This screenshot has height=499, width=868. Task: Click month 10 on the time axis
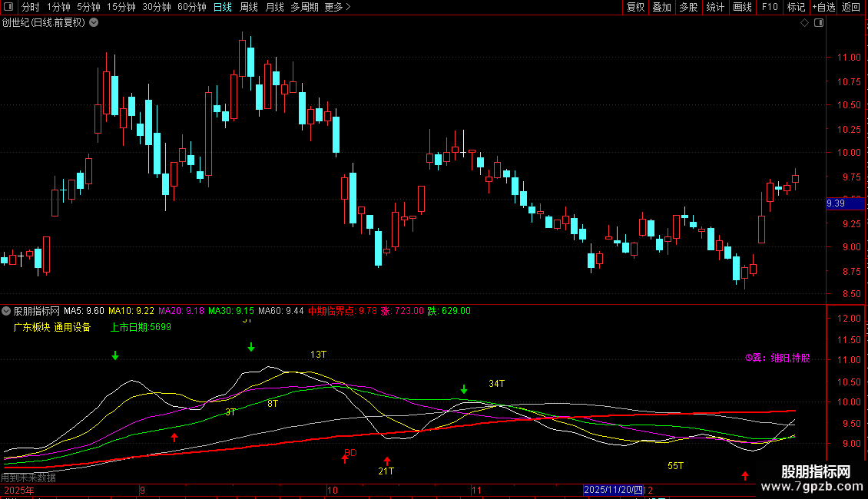point(332,490)
